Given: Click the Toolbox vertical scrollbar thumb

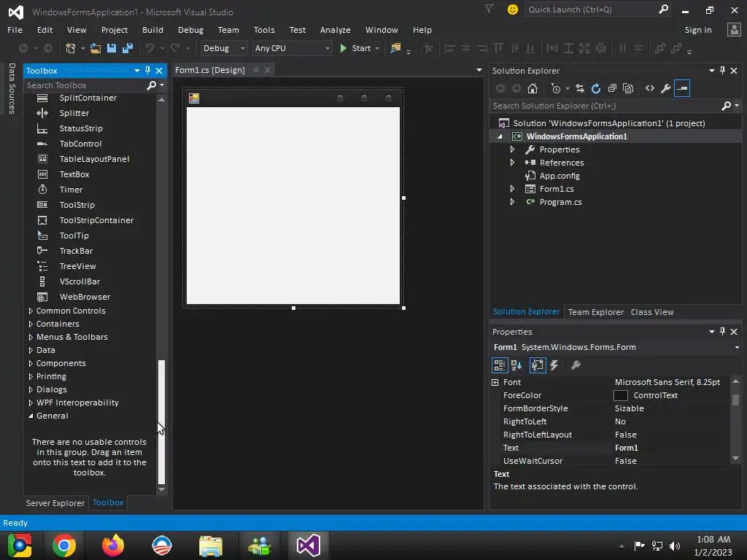Looking at the screenshot, I should pos(161,422).
